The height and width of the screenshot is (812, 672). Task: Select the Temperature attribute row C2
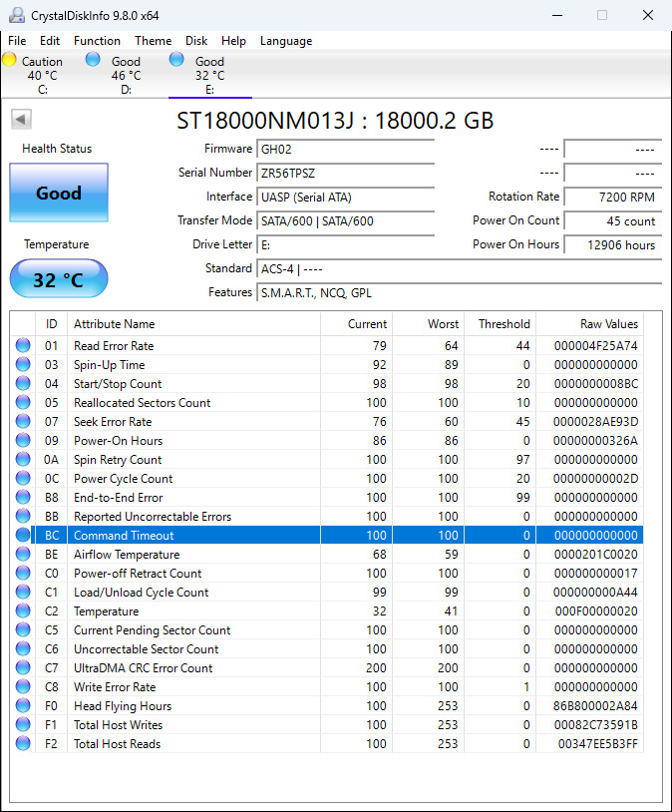point(327,611)
